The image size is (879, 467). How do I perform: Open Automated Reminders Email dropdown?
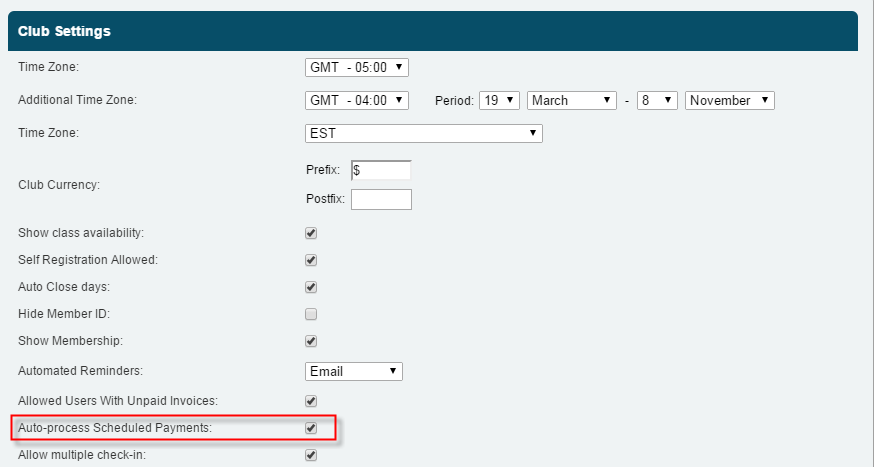(354, 371)
